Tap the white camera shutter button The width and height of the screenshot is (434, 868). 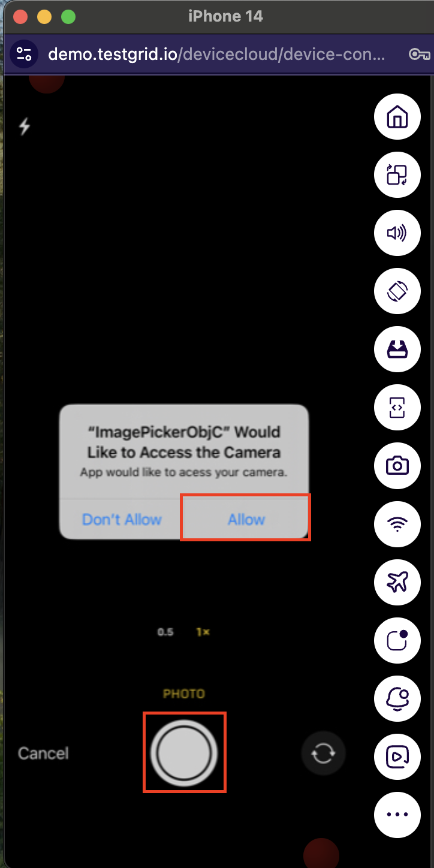[x=184, y=753]
